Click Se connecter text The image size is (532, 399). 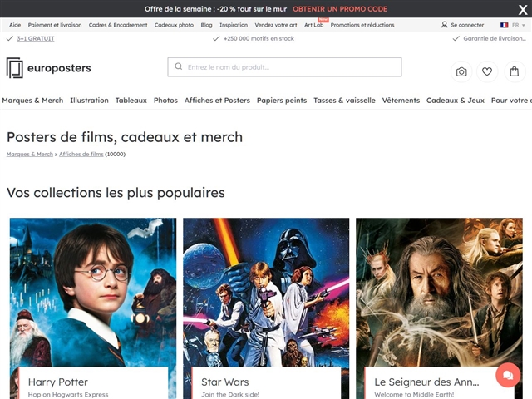click(x=467, y=25)
